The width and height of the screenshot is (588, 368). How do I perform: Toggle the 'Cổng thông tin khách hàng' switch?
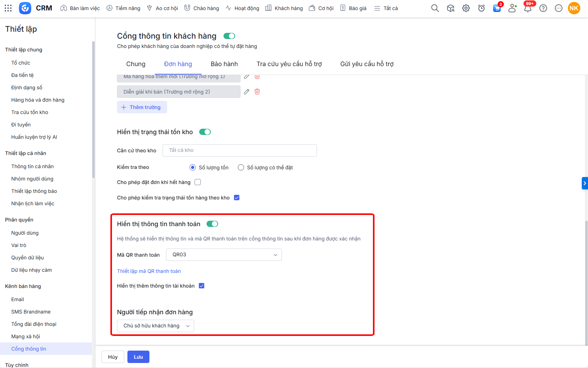click(x=229, y=36)
